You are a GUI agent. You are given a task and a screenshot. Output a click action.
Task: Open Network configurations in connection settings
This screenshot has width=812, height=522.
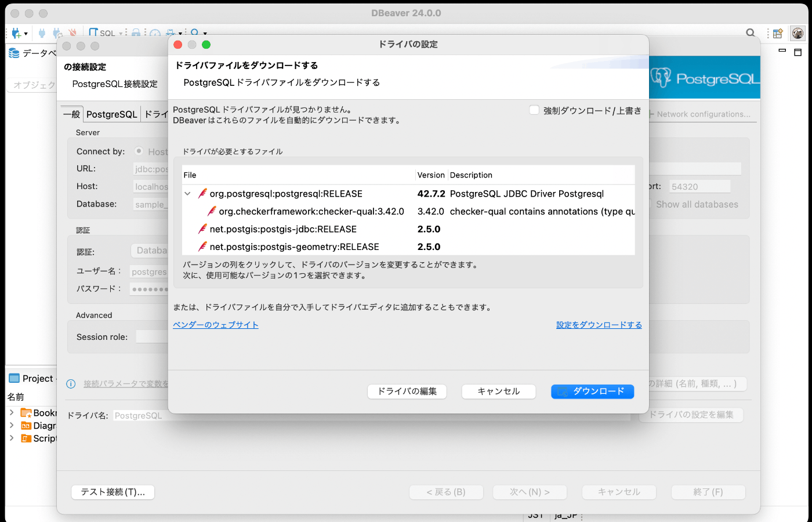(x=699, y=114)
